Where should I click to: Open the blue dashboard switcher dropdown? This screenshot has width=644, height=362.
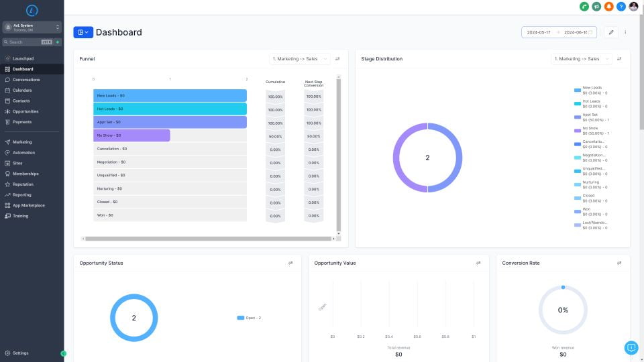click(83, 32)
